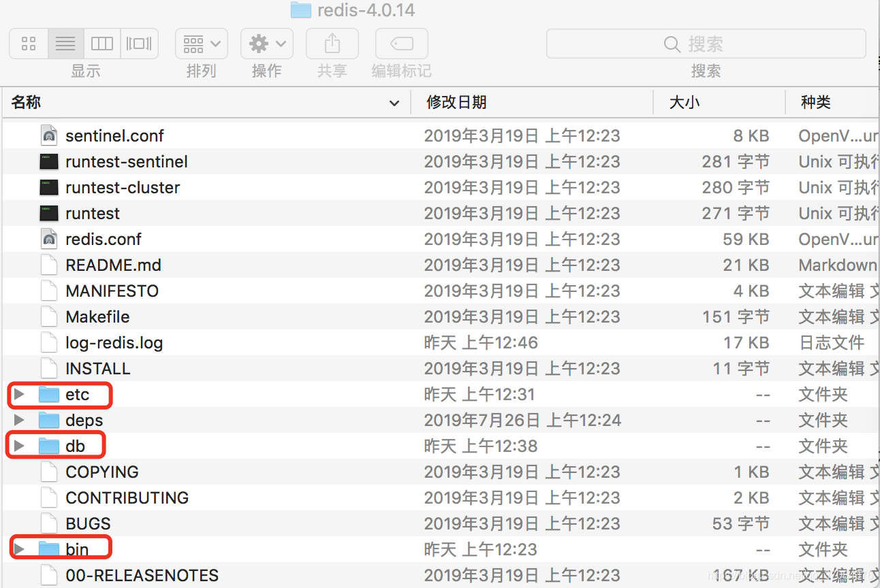Click the COPYING file name
The width and height of the screenshot is (880, 588).
coord(102,472)
